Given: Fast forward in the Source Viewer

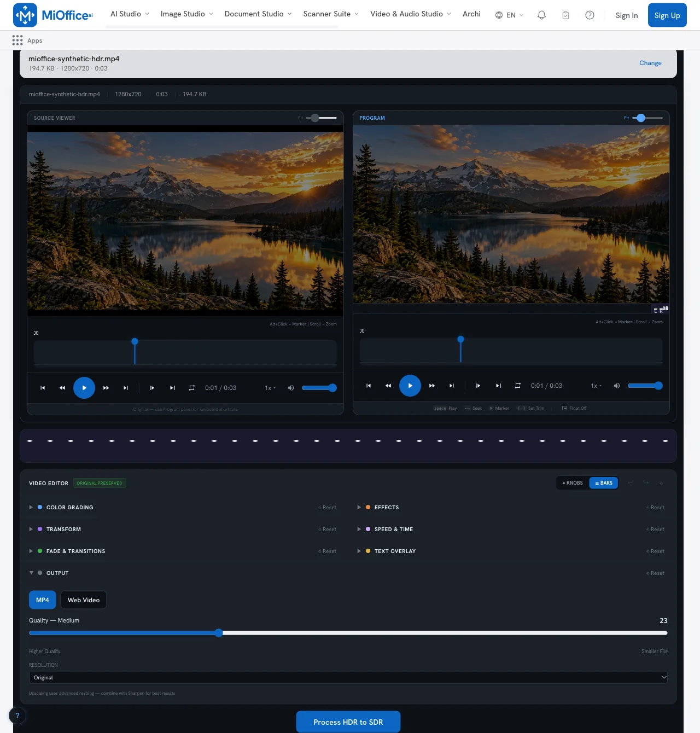Looking at the screenshot, I should coord(106,388).
